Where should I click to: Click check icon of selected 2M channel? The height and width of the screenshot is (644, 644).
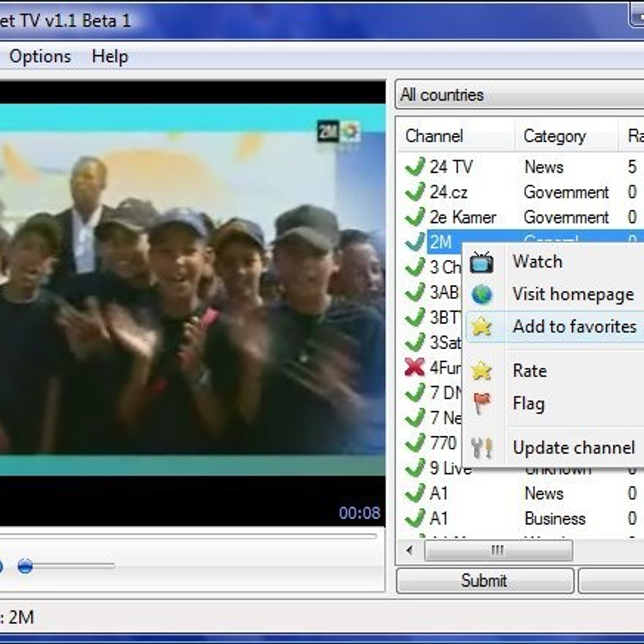click(x=415, y=242)
